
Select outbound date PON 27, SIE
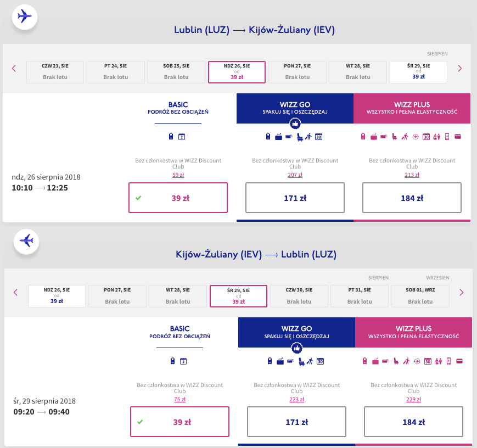pos(297,72)
